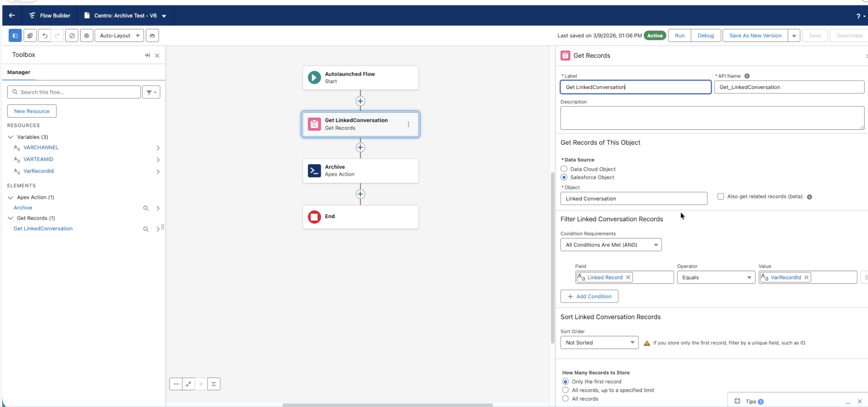868x407 pixels.
Task: Choose All records option
Action: (565, 399)
